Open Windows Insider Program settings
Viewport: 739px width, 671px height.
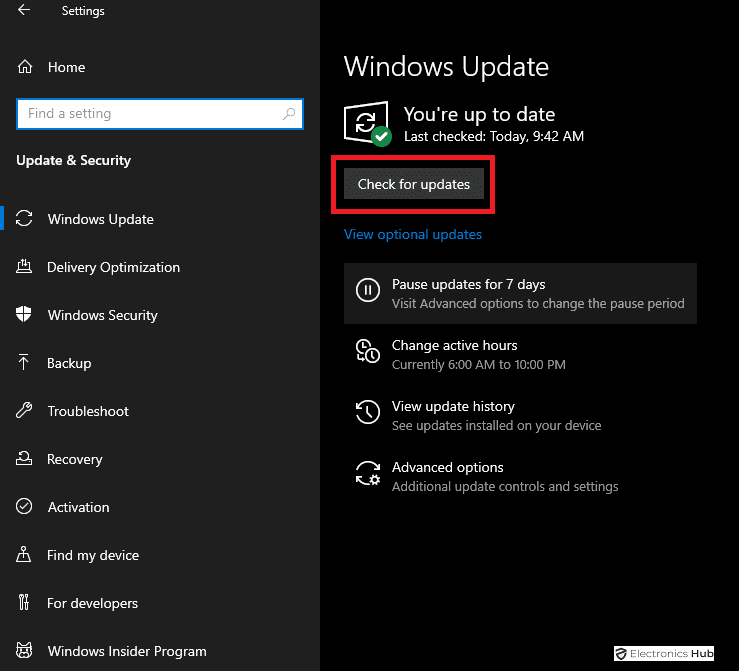pos(126,651)
